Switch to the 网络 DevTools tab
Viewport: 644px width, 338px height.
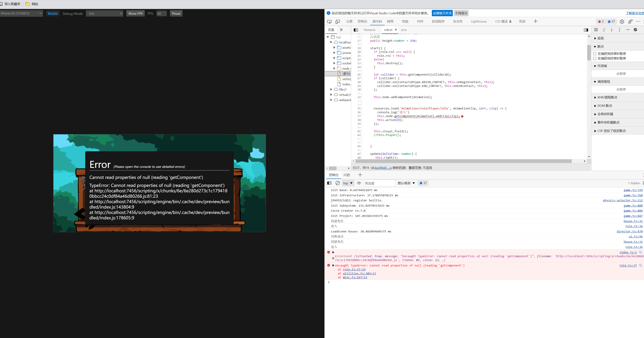(390, 21)
